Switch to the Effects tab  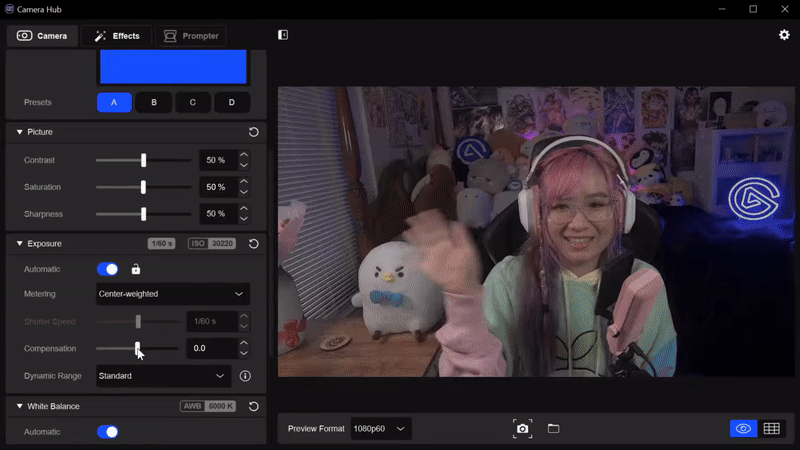click(x=117, y=36)
